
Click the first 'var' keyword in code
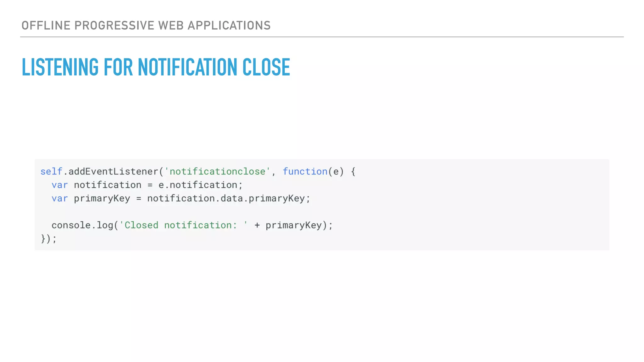click(60, 185)
